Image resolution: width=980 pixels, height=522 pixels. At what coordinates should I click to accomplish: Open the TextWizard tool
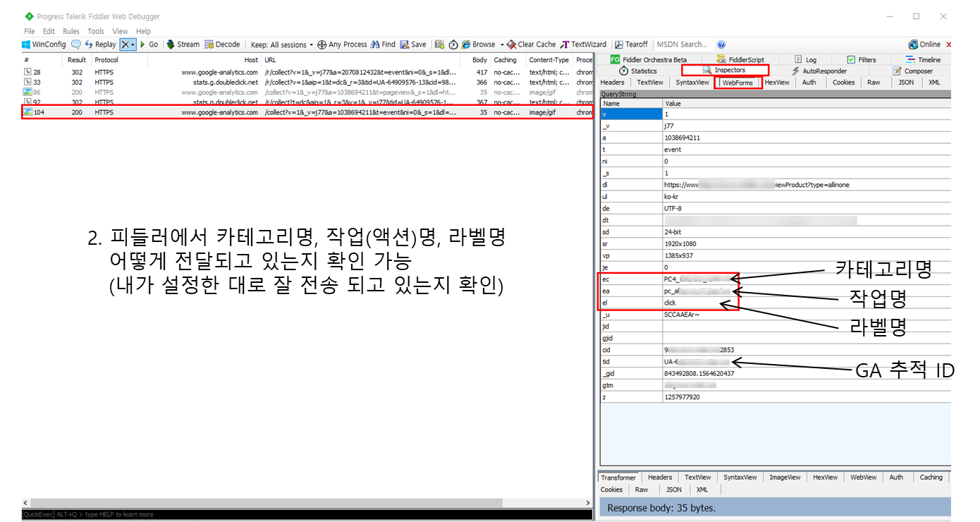[583, 44]
